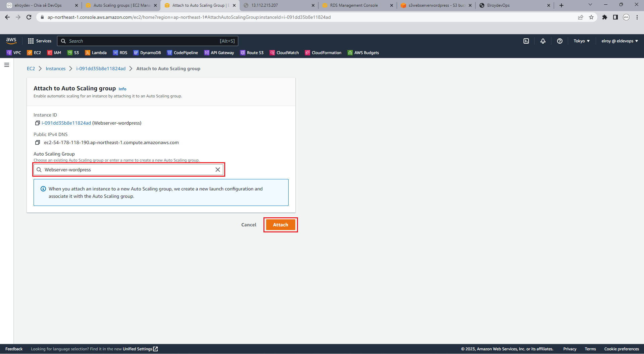Screen dimensions: 644x354
Task: Close the Attach to Auto Scaling Group tab
Action: tap(234, 5)
